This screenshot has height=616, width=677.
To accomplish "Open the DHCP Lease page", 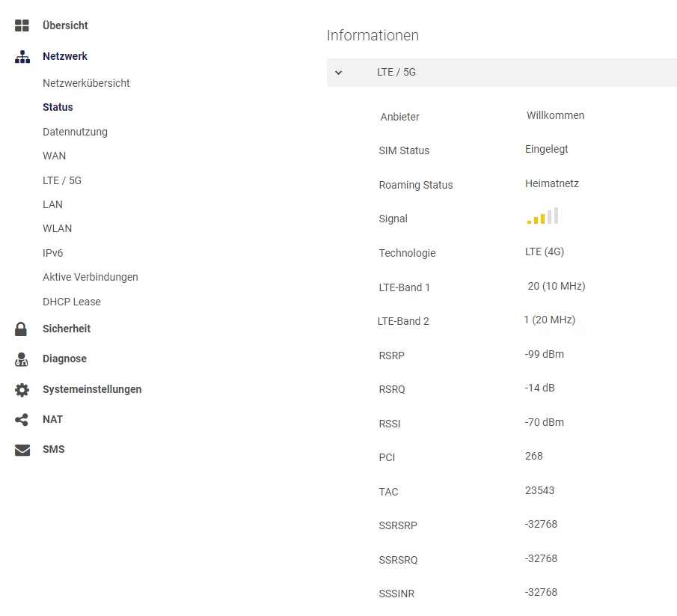I will tap(71, 302).
